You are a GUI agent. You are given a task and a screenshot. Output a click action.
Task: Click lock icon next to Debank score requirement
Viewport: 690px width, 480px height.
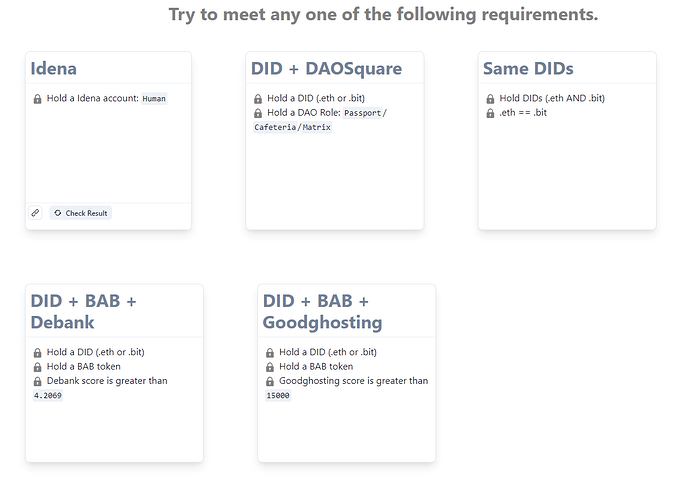(37, 381)
